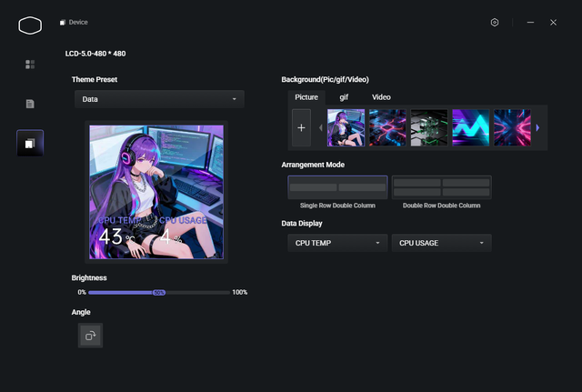Image resolution: width=582 pixels, height=392 pixels.
Task: Open the document page in sidebar
Action: point(30,104)
